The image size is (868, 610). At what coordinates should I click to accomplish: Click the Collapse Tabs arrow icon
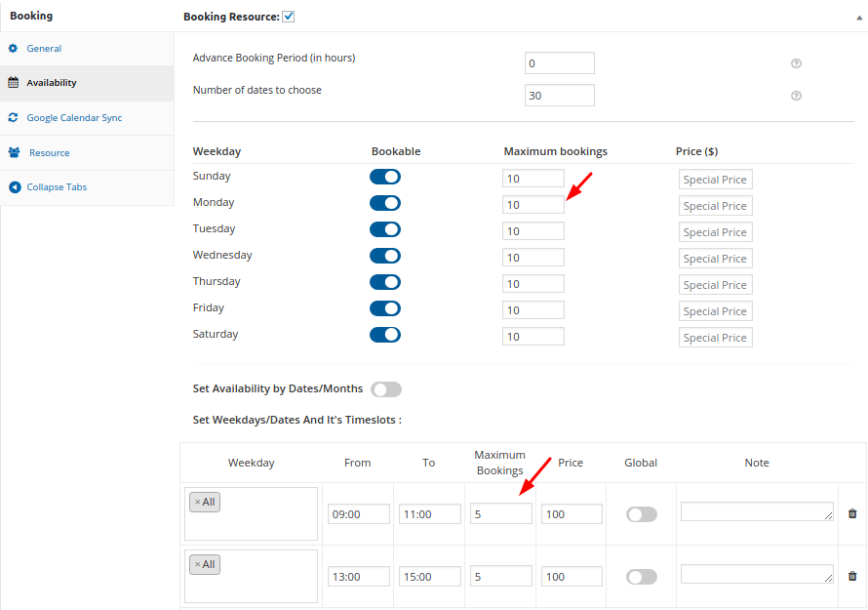point(14,187)
